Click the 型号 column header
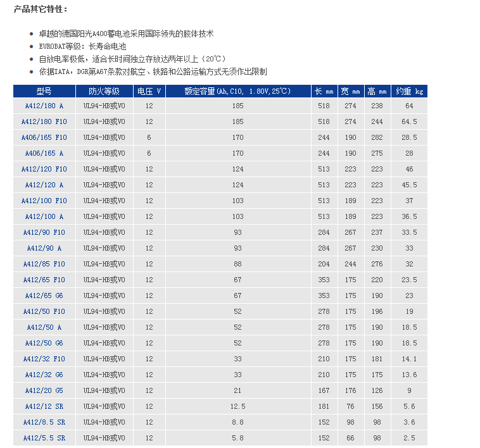Screen dimensions: 480x448 coord(44,91)
